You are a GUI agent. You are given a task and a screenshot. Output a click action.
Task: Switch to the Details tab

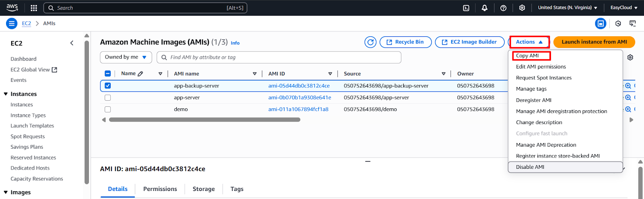[x=118, y=189]
